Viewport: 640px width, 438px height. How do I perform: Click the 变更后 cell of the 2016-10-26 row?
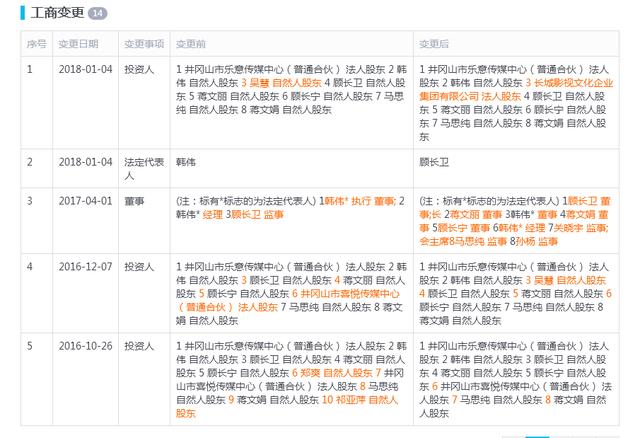click(x=516, y=379)
